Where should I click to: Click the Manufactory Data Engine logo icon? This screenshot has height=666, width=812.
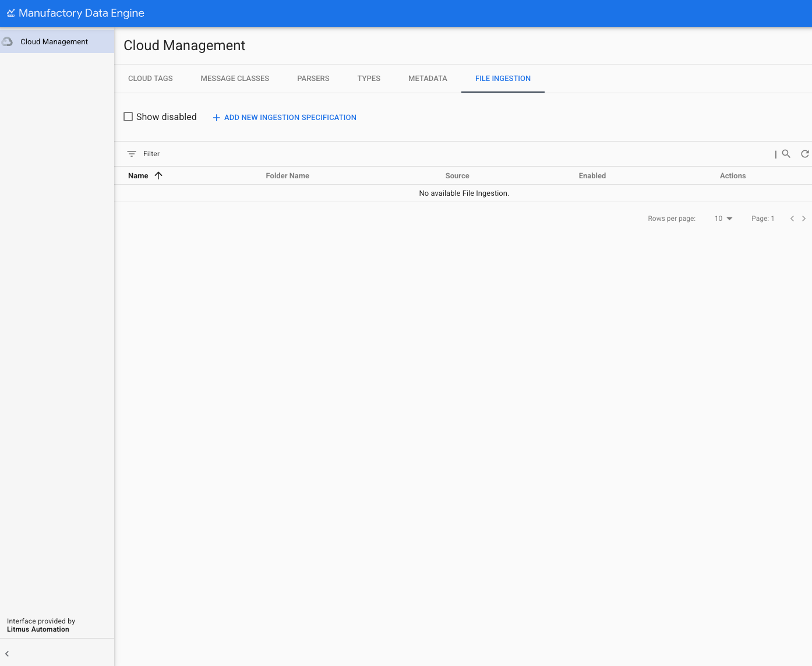12,13
